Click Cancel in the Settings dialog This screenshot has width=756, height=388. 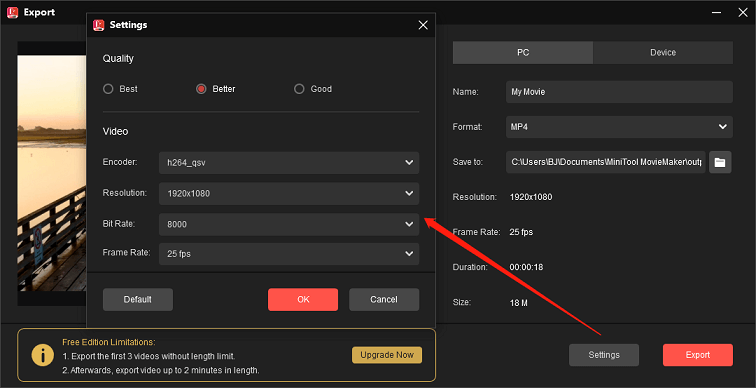tap(384, 299)
